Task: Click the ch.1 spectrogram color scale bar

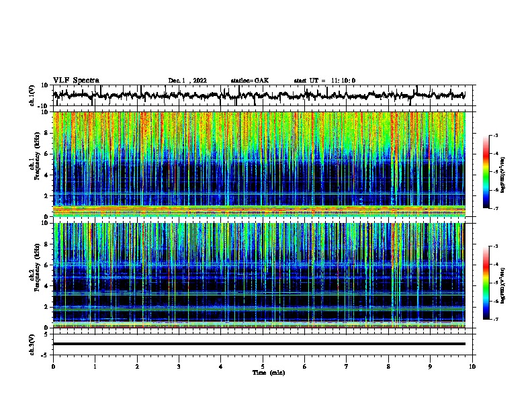Action: tap(486, 172)
